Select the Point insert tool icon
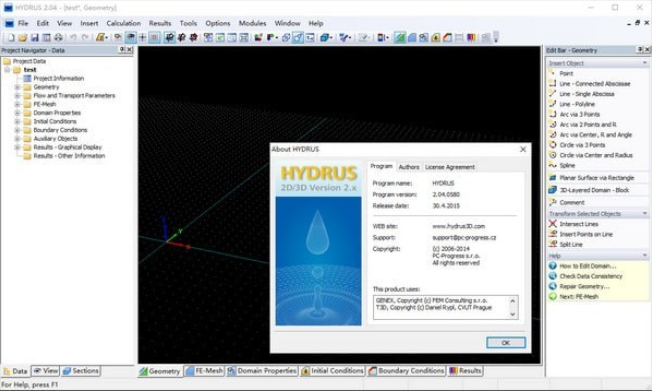The image size is (652, 392). (553, 73)
